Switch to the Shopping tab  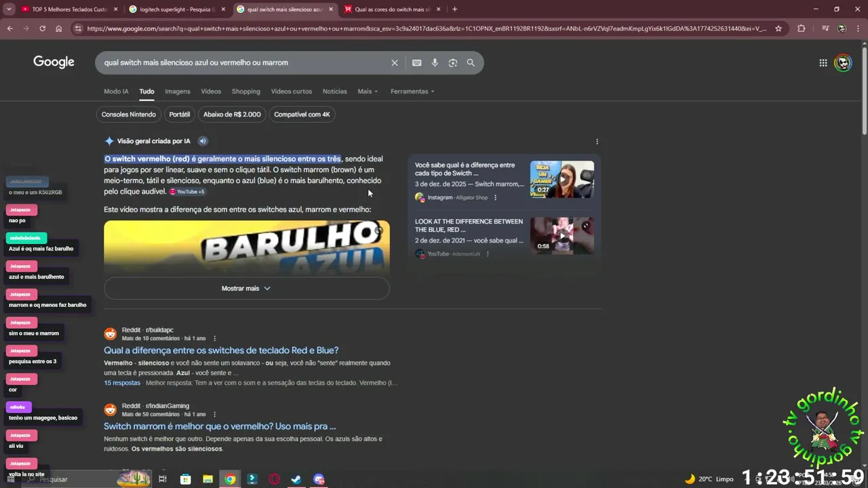pos(245,91)
